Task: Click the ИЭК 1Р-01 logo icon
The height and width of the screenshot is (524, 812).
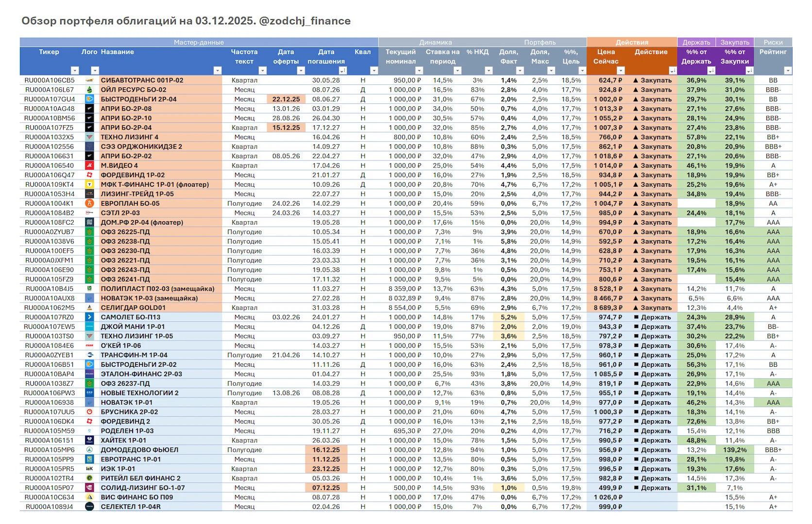Action: 89,469
